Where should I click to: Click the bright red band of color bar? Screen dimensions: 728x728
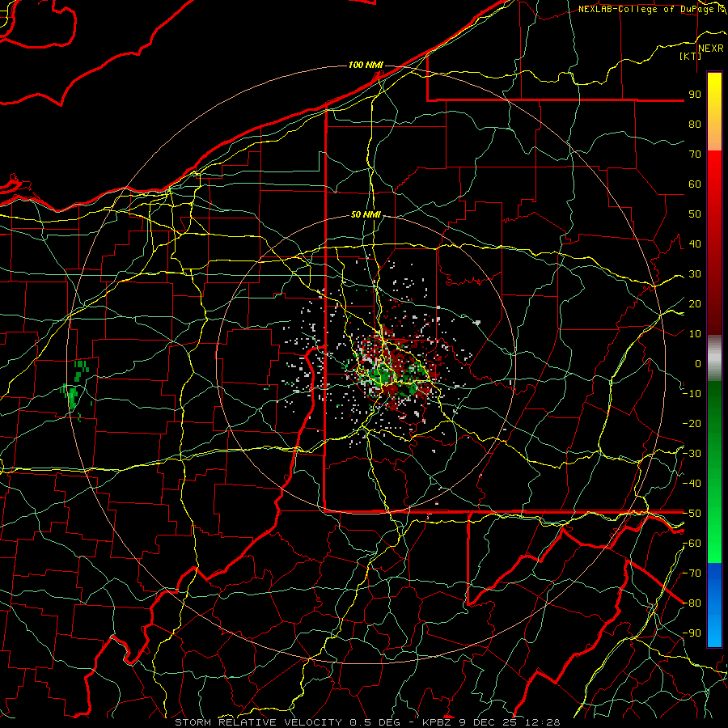[714, 171]
